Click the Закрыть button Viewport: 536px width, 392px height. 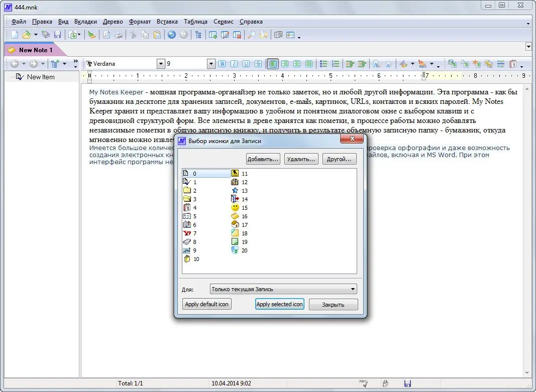[x=333, y=304]
